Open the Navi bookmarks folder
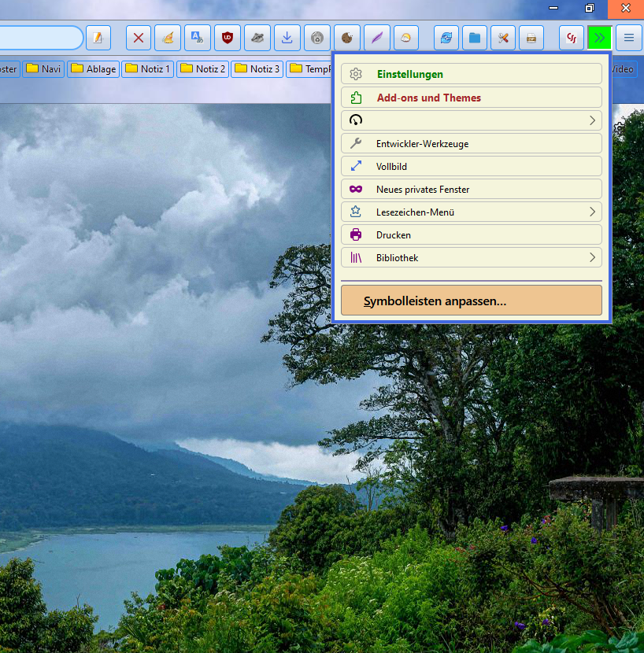This screenshot has height=653, width=644. point(43,68)
